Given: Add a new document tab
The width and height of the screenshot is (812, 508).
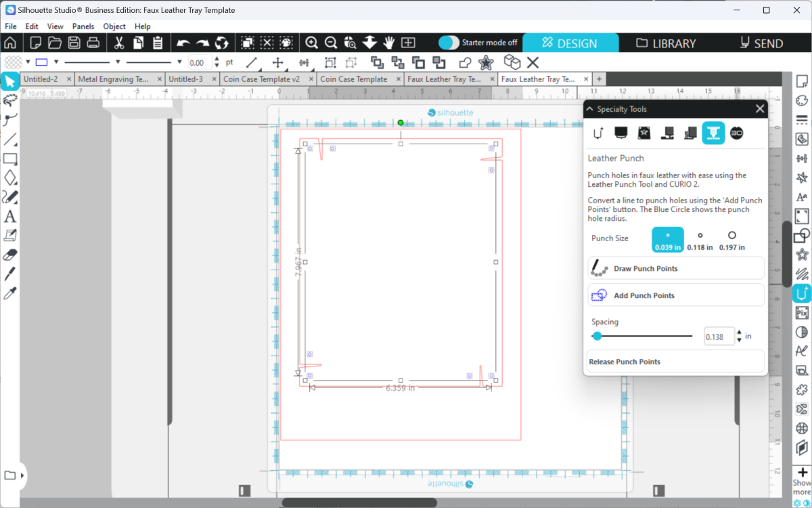Looking at the screenshot, I should point(599,79).
